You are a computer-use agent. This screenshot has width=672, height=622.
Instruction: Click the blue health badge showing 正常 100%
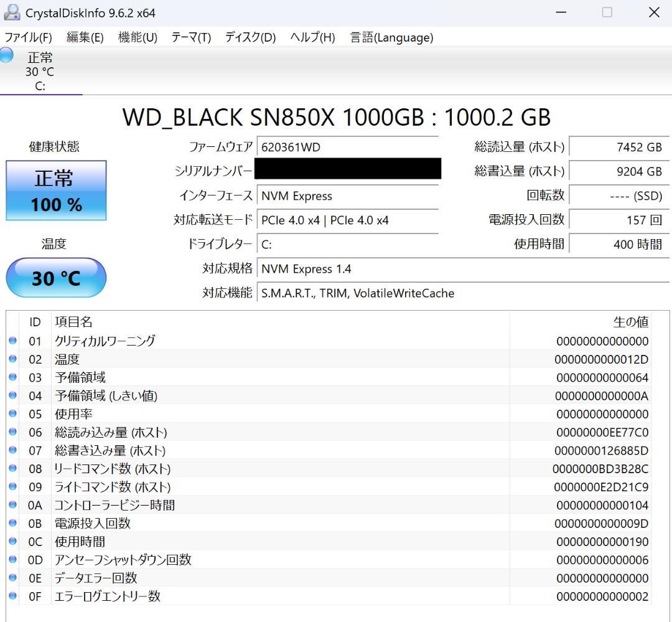click(56, 191)
